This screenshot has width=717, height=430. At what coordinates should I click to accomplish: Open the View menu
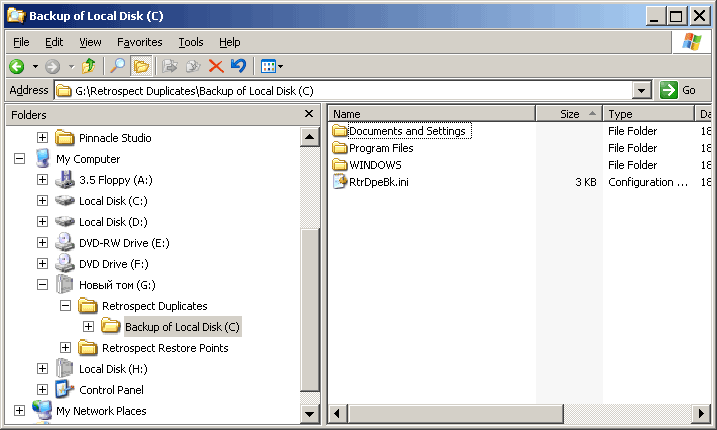tap(90, 42)
